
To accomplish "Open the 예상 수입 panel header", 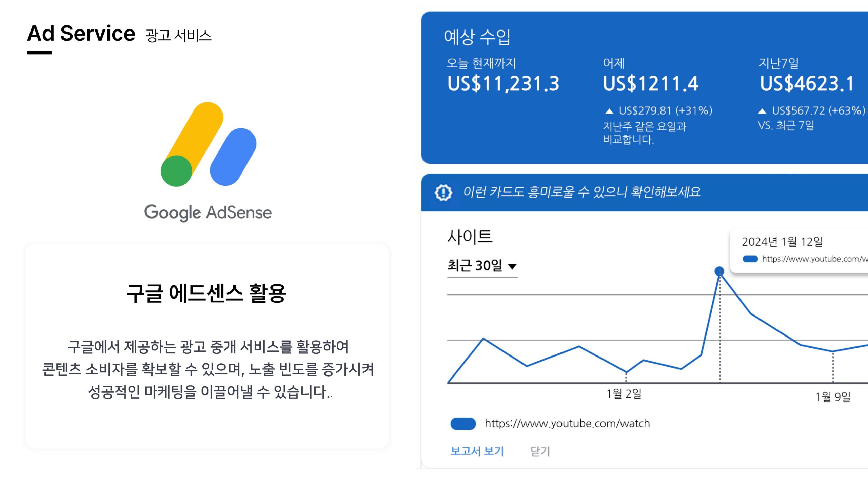I will pyautogui.click(x=477, y=37).
